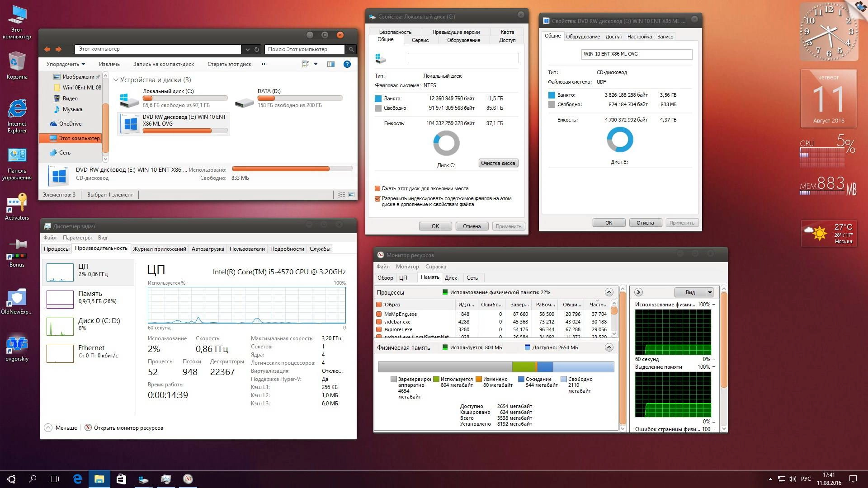Open Control Panel desktop icon

(17, 156)
